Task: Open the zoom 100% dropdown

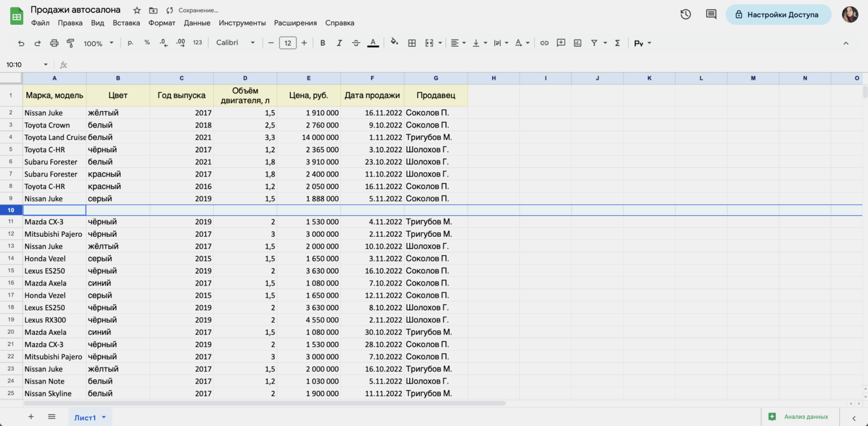Action: [x=98, y=43]
